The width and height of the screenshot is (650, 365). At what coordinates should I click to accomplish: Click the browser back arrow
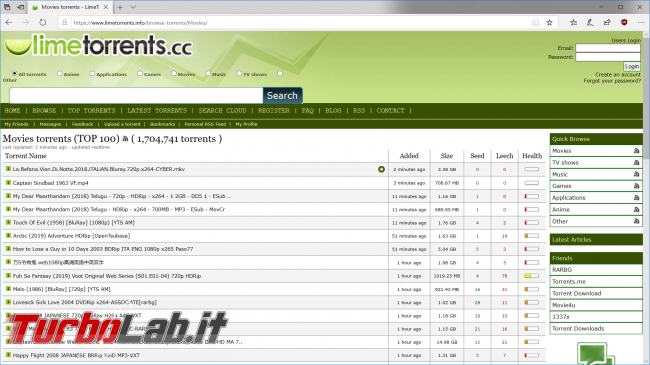click(9, 22)
